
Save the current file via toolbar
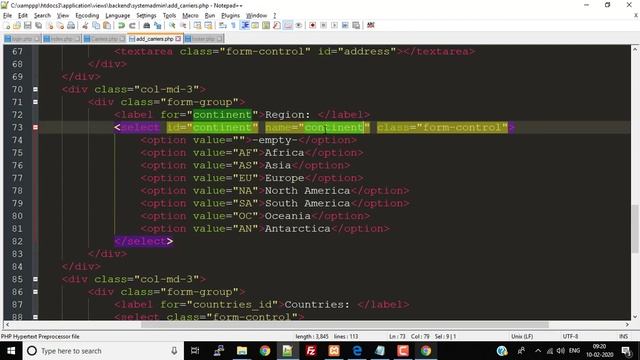pyautogui.click(x=28, y=25)
